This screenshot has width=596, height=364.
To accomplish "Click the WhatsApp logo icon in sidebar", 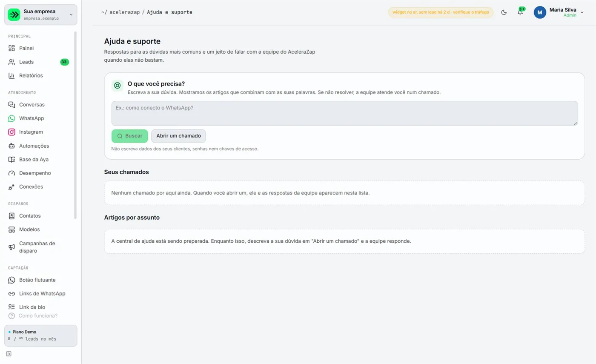I will [x=11, y=118].
